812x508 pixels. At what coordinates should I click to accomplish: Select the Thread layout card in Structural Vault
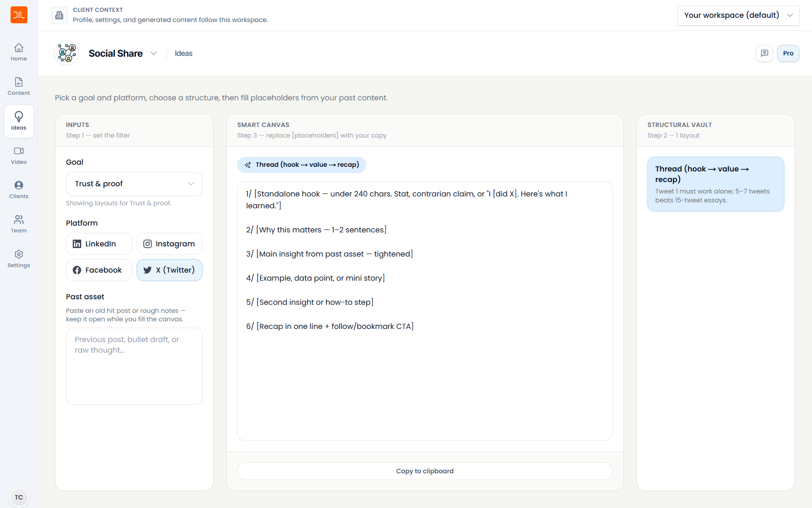point(716,184)
